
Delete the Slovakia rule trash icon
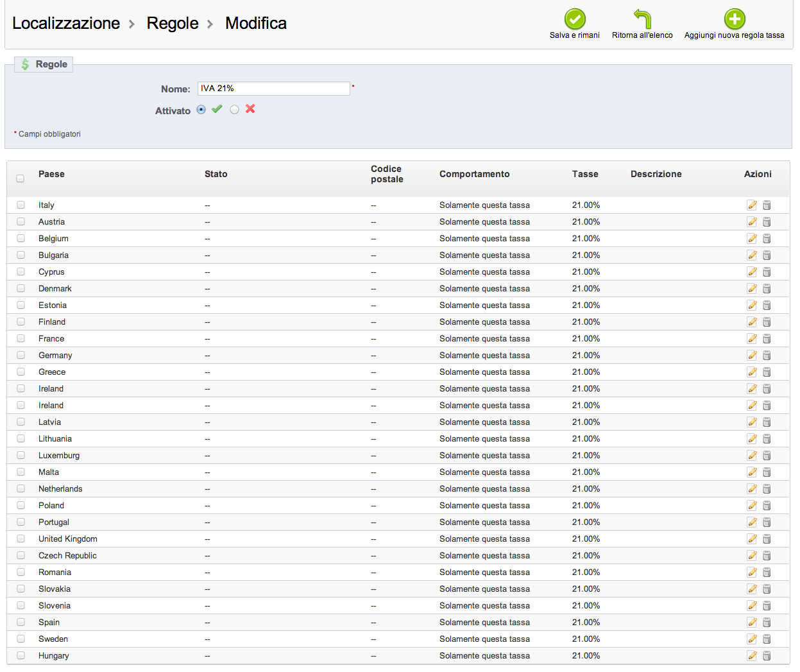click(x=767, y=589)
